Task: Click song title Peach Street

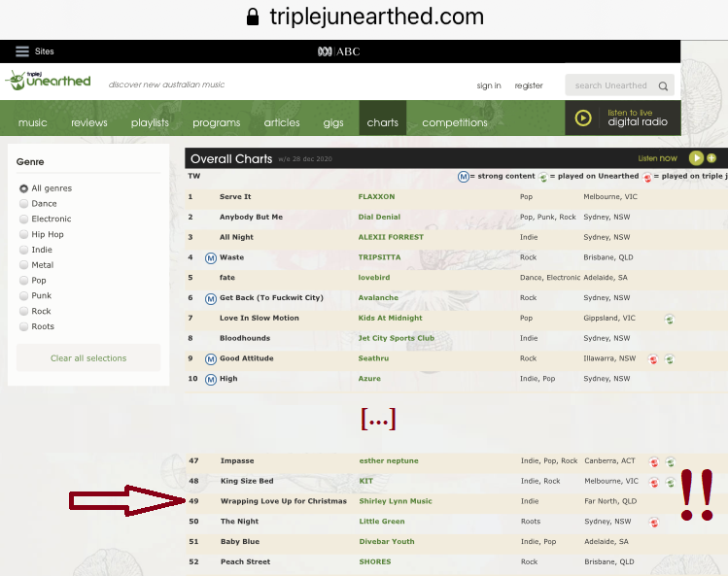Action: [x=245, y=562]
